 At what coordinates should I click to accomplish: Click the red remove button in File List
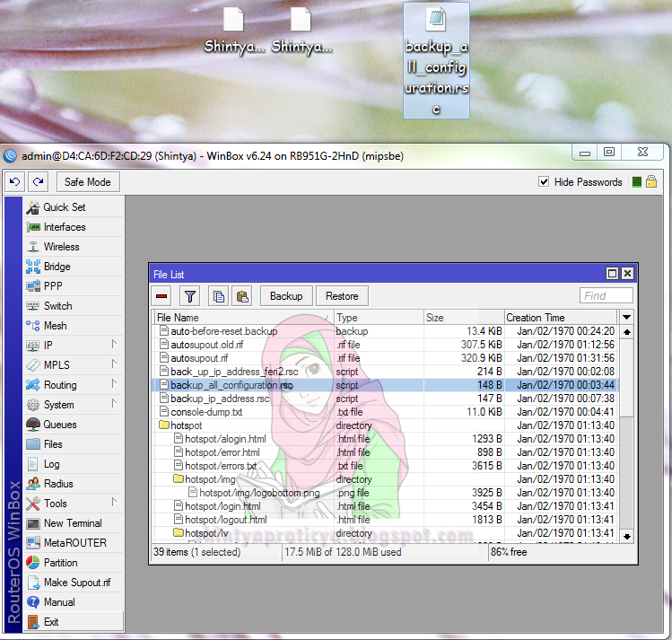coord(161,296)
